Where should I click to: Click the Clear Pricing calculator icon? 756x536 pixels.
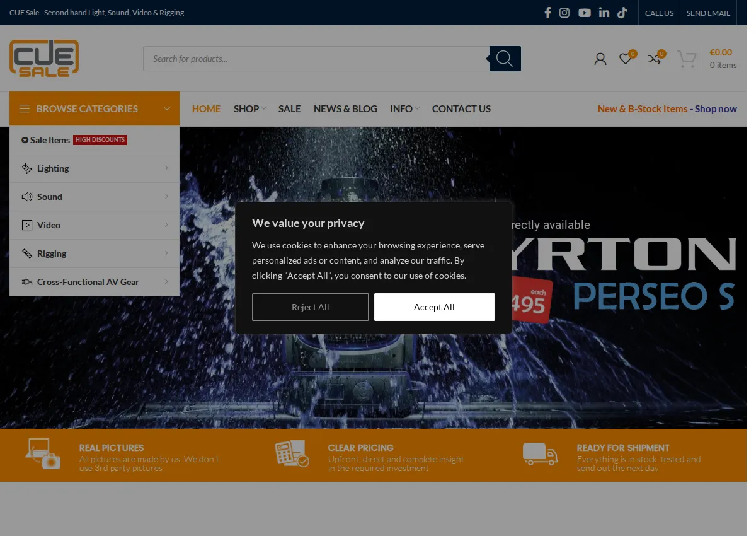pyautogui.click(x=292, y=453)
